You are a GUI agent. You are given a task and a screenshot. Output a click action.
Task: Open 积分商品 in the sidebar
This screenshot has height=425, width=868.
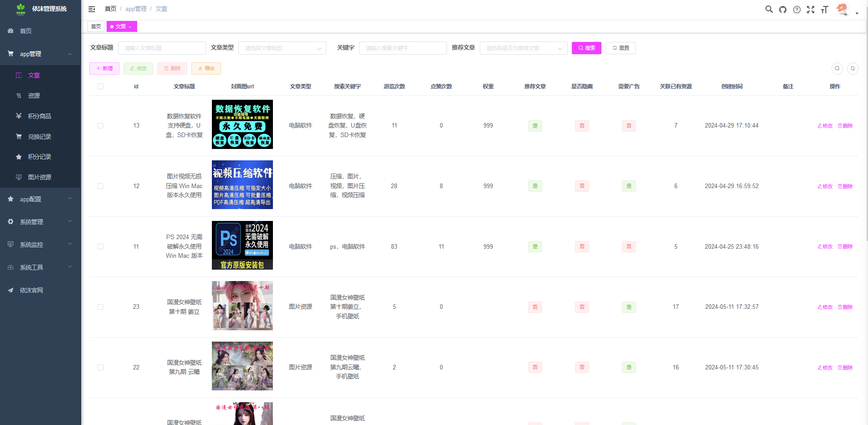[x=39, y=116]
